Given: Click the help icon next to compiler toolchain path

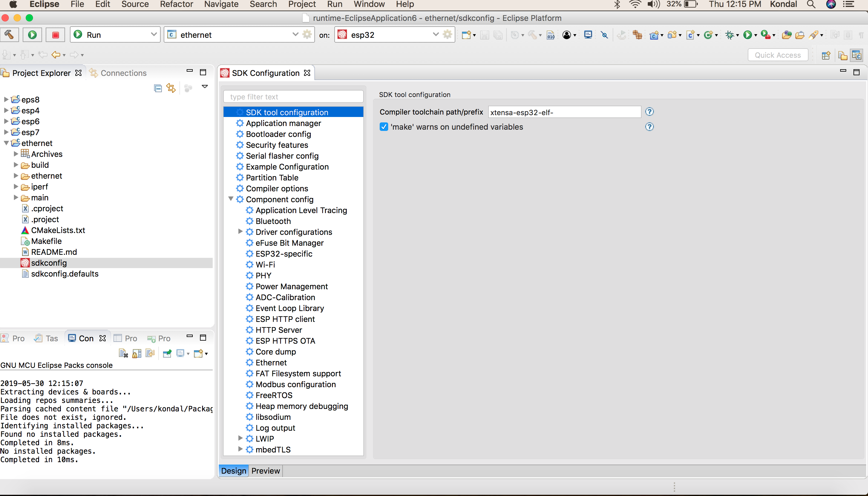Looking at the screenshot, I should [x=650, y=112].
